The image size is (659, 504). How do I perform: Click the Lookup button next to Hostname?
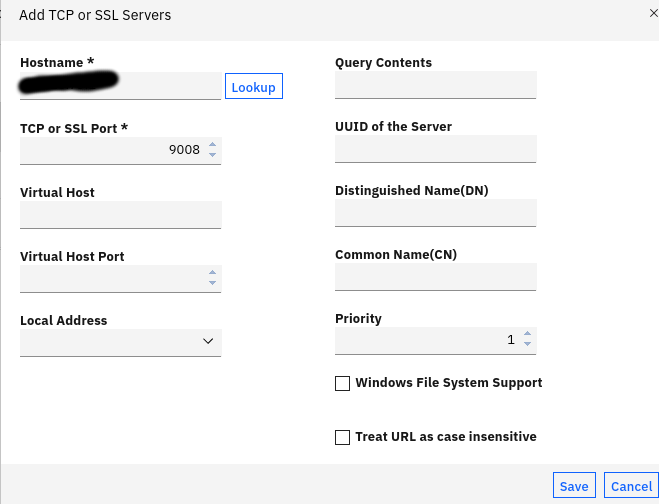click(253, 87)
